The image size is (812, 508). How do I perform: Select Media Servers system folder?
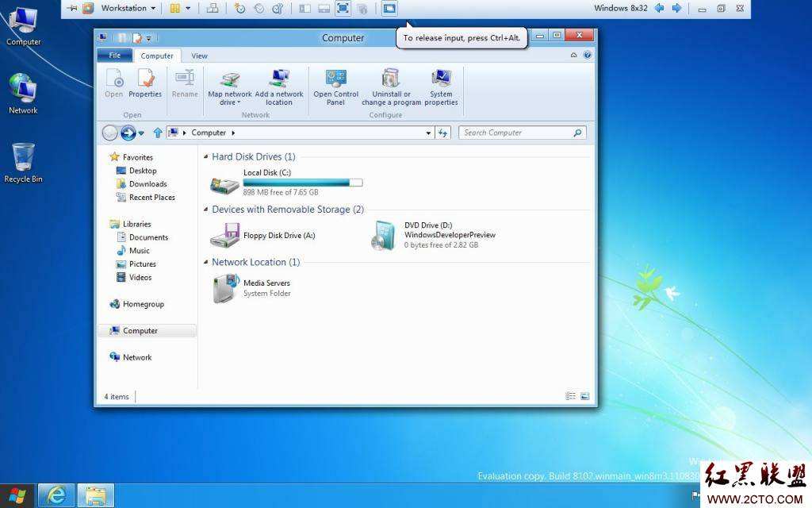coord(251,288)
